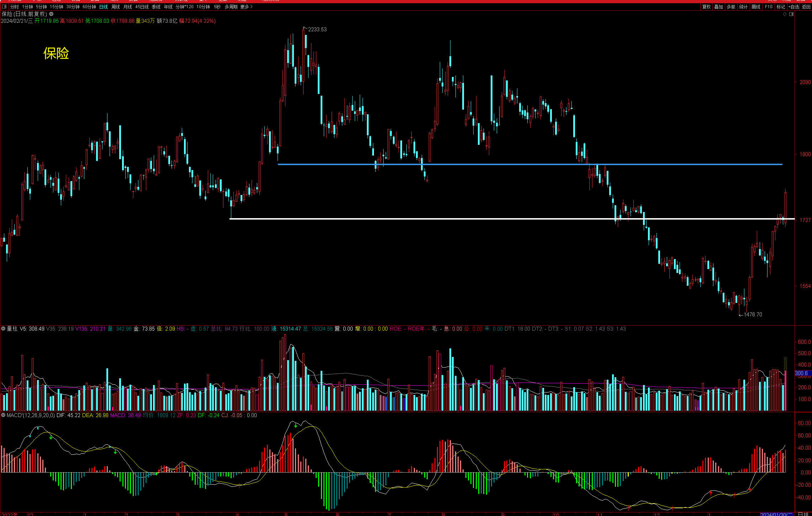Expand the 量柱 volume indicator menu
The width and height of the screenshot is (812, 516).
[3, 328]
